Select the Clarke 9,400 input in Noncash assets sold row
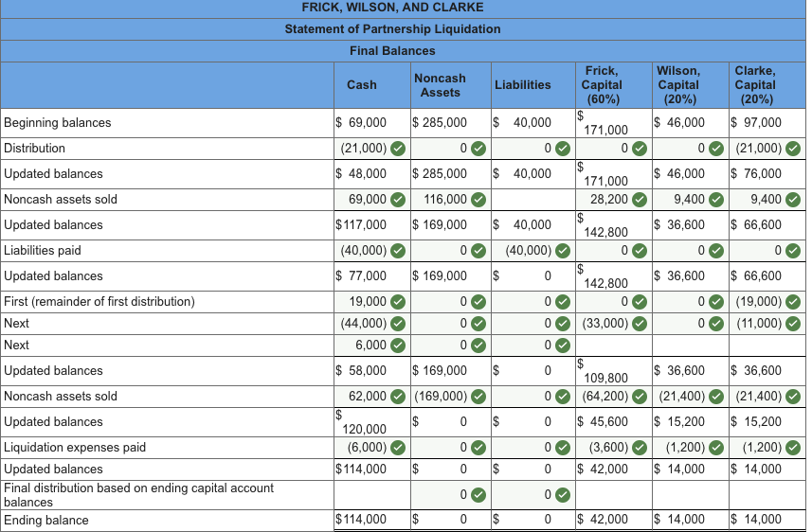This screenshot has width=812, height=532. pos(767,199)
